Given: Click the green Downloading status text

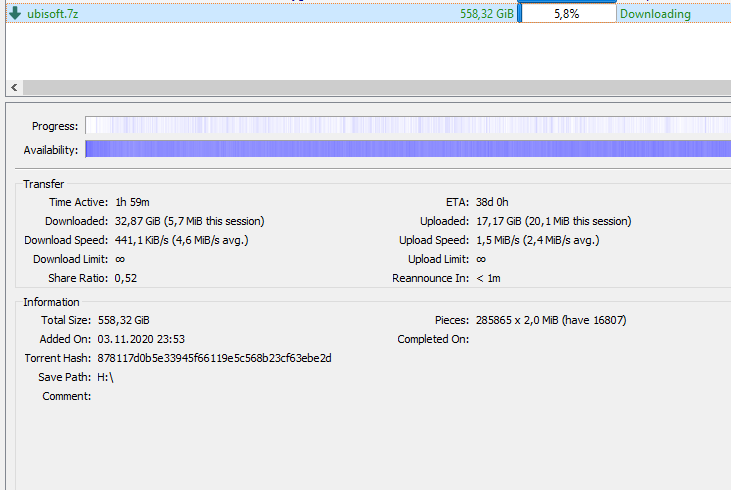Looking at the screenshot, I should click(655, 14).
